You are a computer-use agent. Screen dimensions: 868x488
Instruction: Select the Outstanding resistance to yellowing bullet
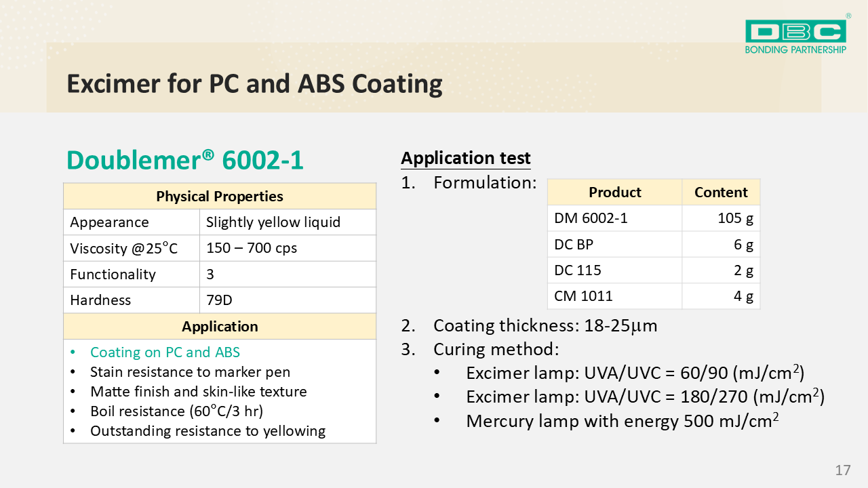(x=208, y=431)
